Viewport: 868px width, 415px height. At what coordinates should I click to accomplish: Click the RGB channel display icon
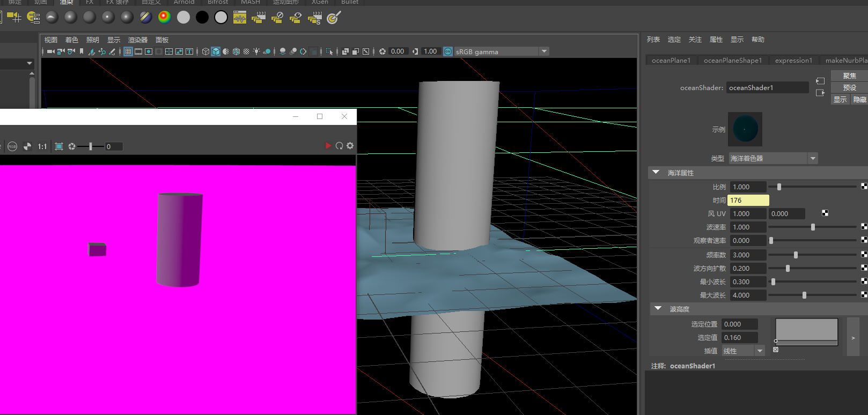pos(12,146)
